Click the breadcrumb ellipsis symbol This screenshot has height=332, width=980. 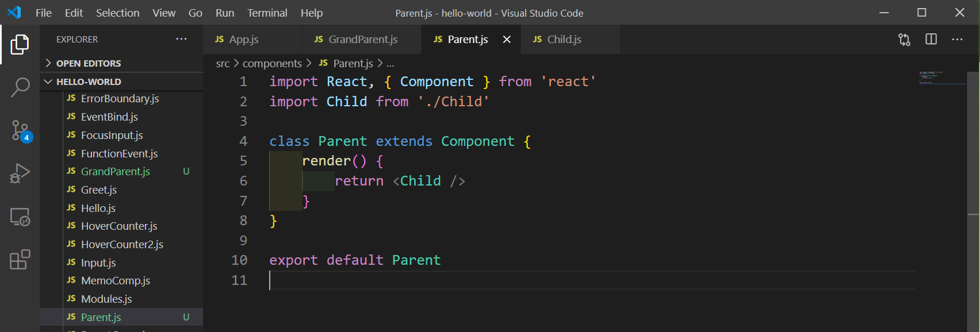click(391, 64)
